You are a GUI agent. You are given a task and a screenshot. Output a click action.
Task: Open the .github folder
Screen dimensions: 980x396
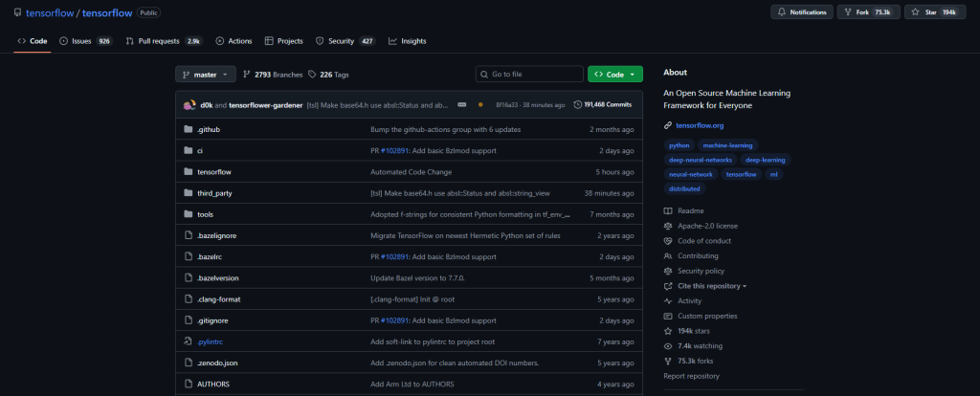tap(209, 129)
